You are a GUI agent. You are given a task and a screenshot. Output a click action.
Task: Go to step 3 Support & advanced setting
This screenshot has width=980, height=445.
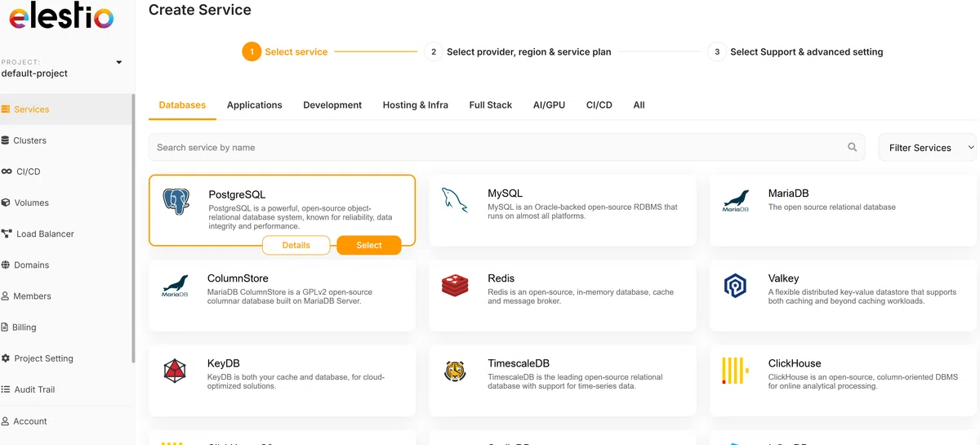pyautogui.click(x=795, y=51)
